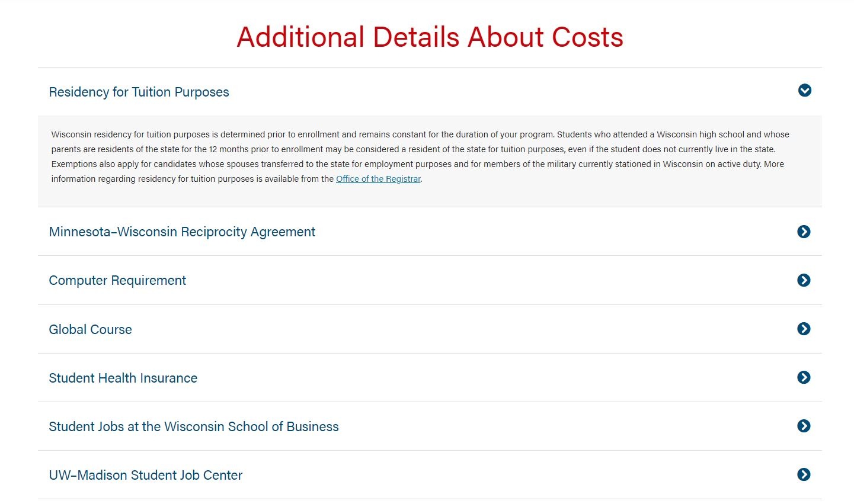Image resolution: width=854 pixels, height=504 pixels.
Task: Click the Global Course arrow icon
Action: pos(804,329)
